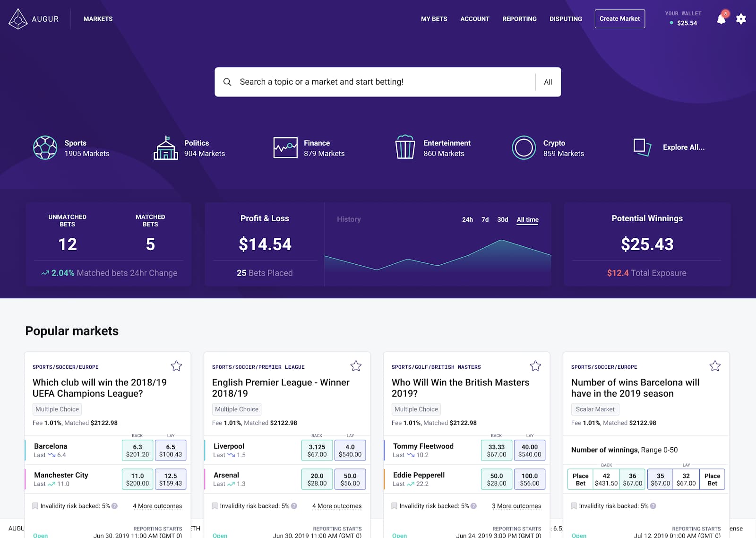Open the notifications bell
Image resolution: width=756 pixels, height=538 pixels.
click(721, 19)
